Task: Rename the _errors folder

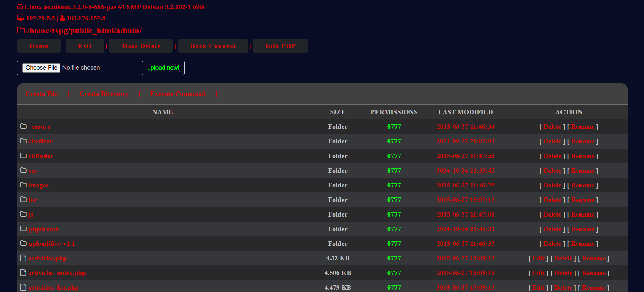Action: pyautogui.click(x=583, y=127)
